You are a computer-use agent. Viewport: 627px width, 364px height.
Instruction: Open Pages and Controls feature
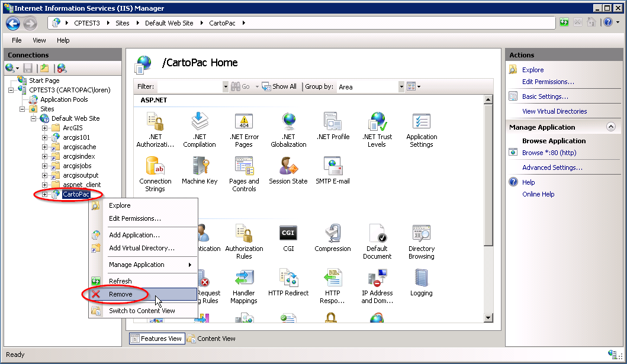pos(244,174)
